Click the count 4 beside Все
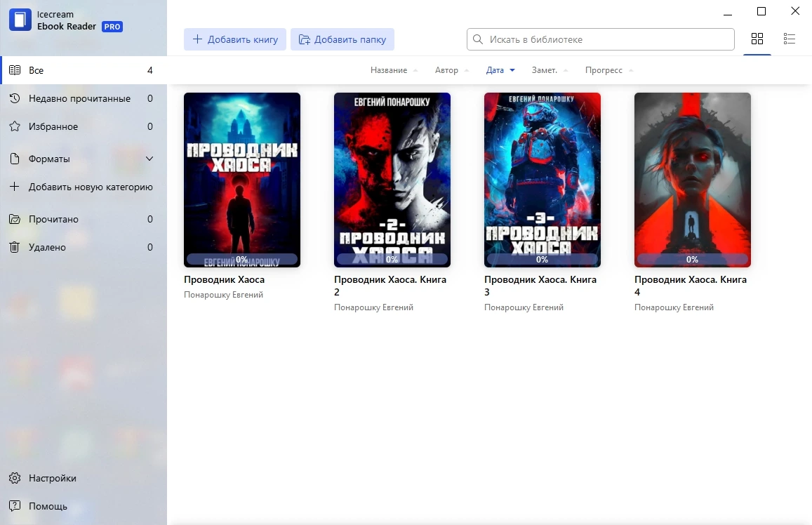 click(149, 70)
